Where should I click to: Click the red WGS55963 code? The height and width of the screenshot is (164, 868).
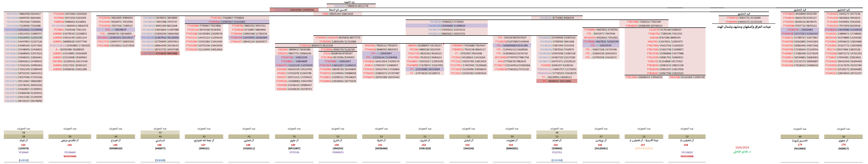point(70,156)
